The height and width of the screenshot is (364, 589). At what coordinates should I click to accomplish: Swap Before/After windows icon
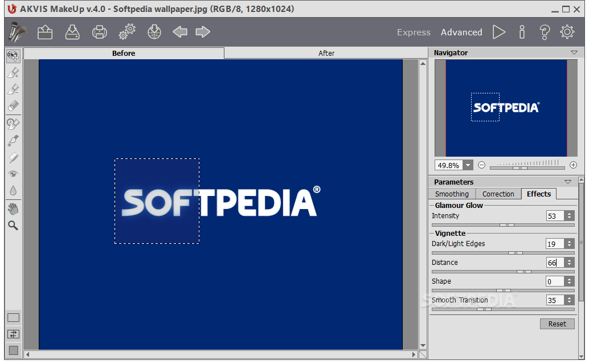pos(14,334)
